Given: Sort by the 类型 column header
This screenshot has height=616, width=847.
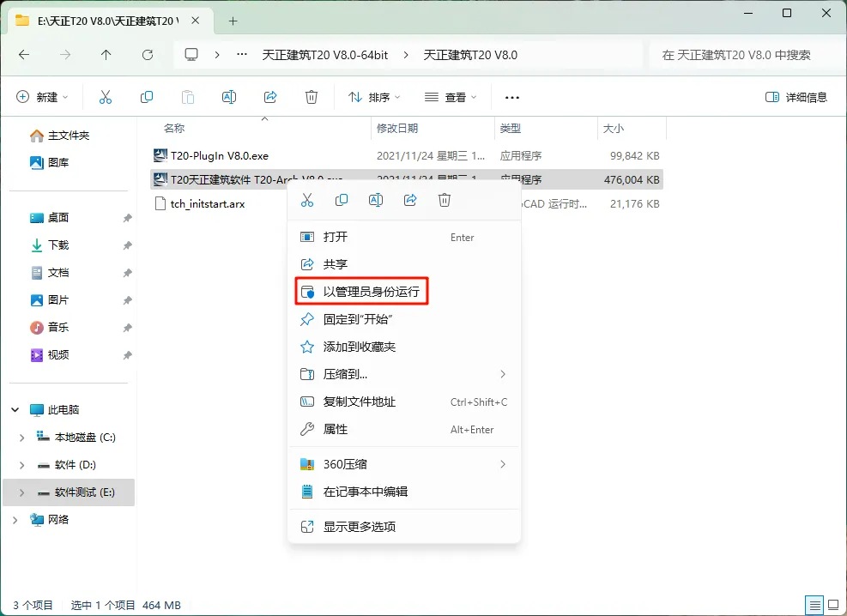Looking at the screenshot, I should 546,129.
